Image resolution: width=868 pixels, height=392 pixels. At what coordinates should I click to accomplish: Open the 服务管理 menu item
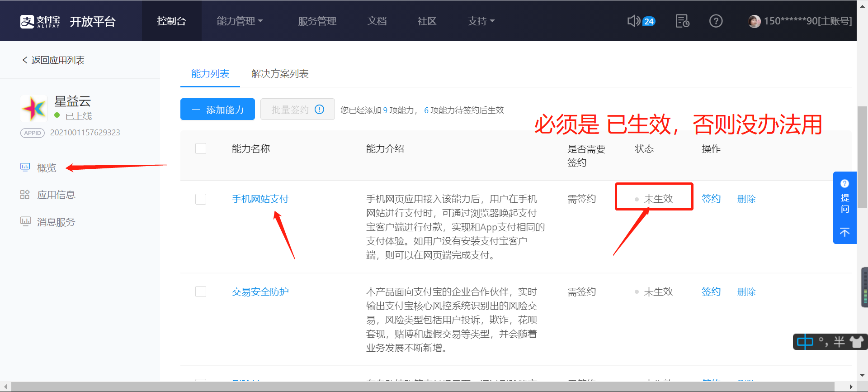[317, 21]
